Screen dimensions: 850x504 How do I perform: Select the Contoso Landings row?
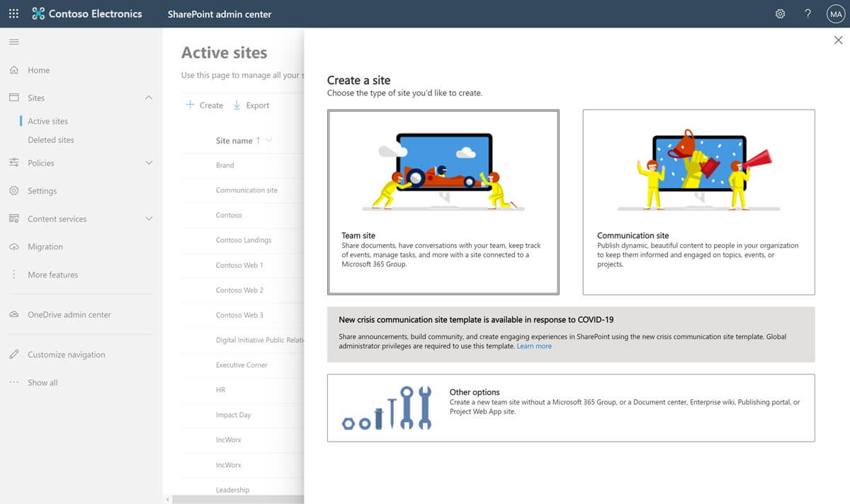click(242, 240)
